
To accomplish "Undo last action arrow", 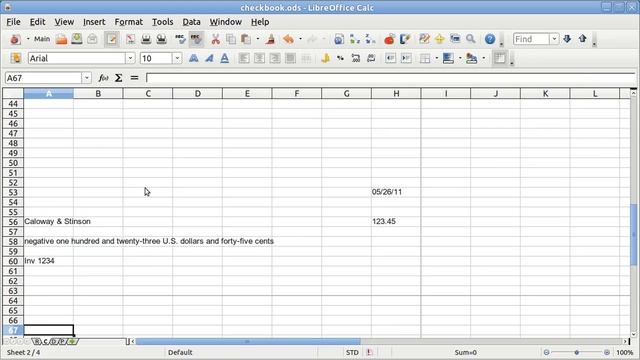I will pyautogui.click(x=288, y=39).
